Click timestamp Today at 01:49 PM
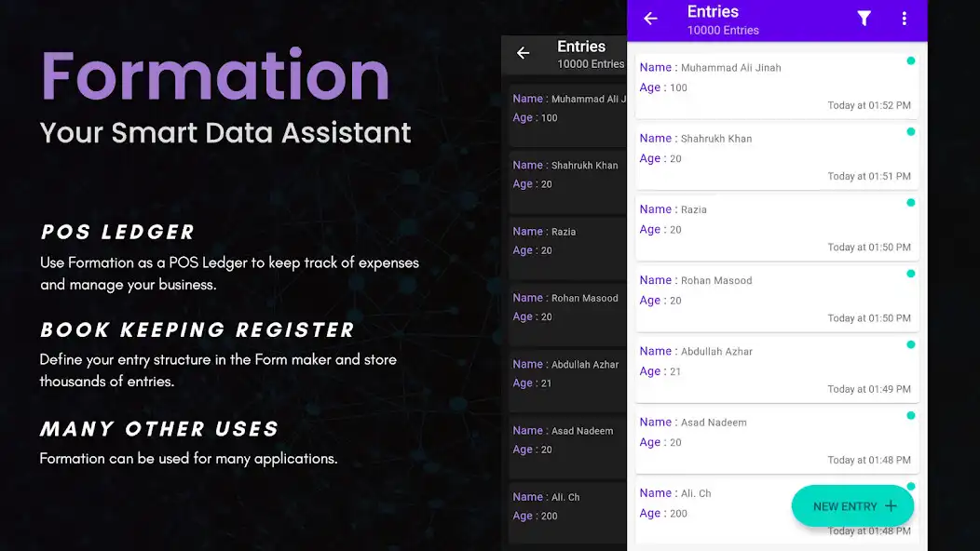The image size is (980, 551). pyautogui.click(x=869, y=388)
